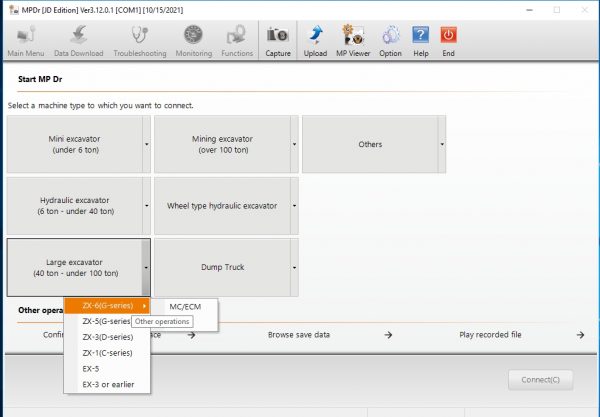Open Browse save data
The image size is (600, 417).
pyautogui.click(x=299, y=335)
